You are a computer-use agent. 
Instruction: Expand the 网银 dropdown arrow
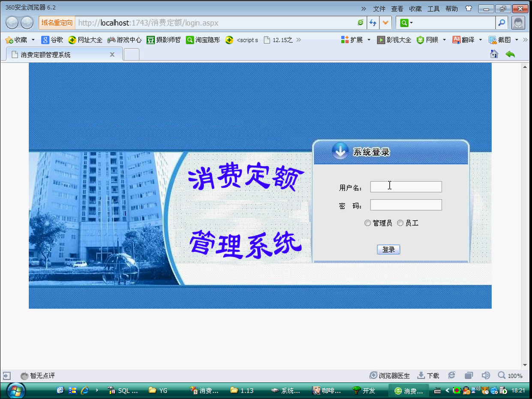pyautogui.click(x=444, y=40)
